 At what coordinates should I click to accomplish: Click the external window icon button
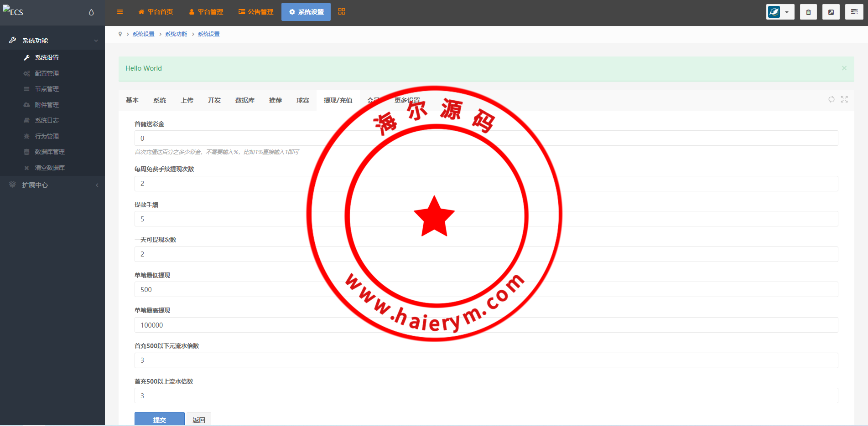point(831,12)
